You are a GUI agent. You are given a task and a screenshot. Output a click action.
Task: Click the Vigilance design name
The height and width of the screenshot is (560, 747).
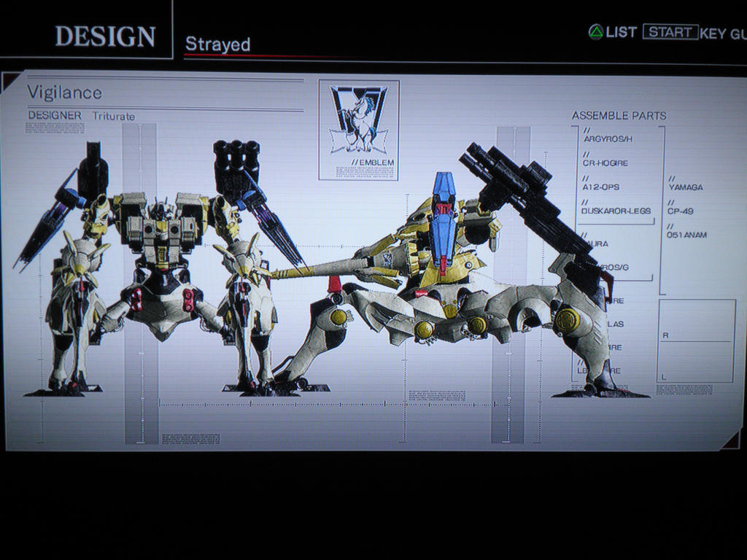tap(64, 93)
